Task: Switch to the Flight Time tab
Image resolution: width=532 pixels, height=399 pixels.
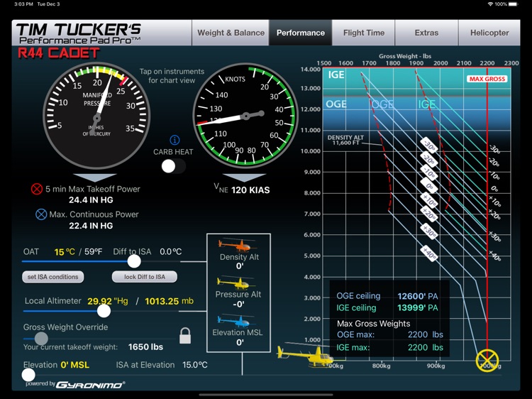Action: 364,33
